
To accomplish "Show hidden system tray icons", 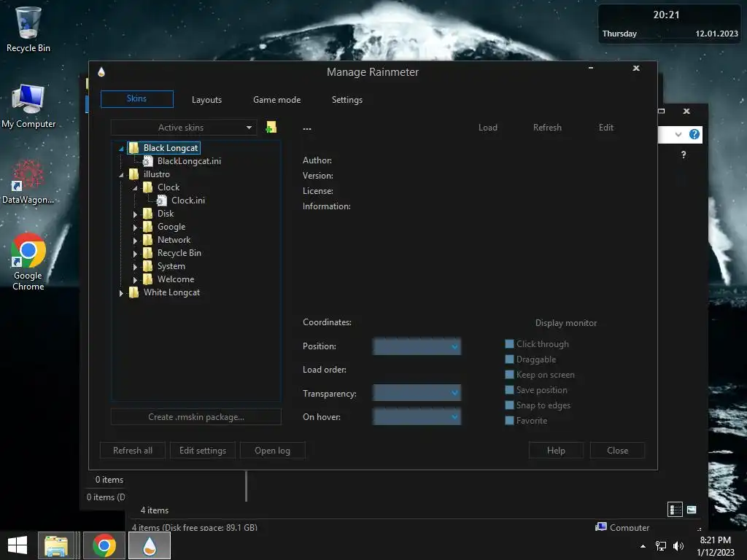I will click(643, 546).
